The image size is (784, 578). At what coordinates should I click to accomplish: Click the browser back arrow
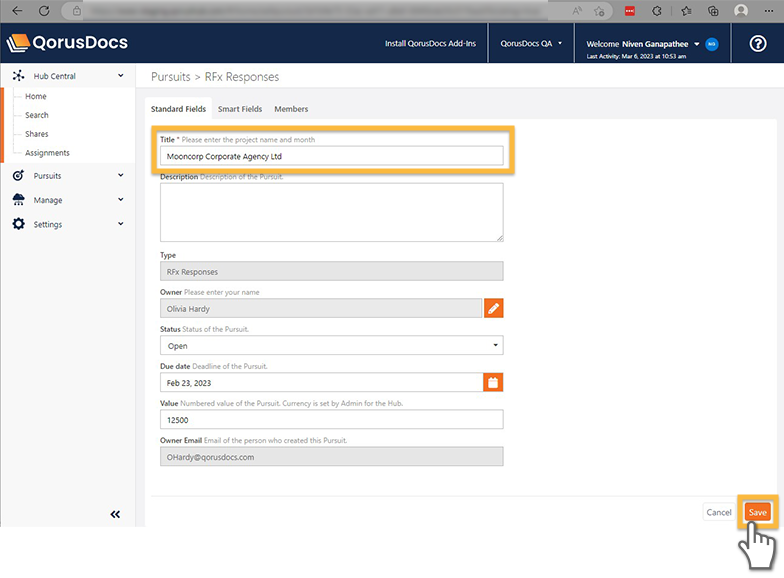(x=17, y=10)
